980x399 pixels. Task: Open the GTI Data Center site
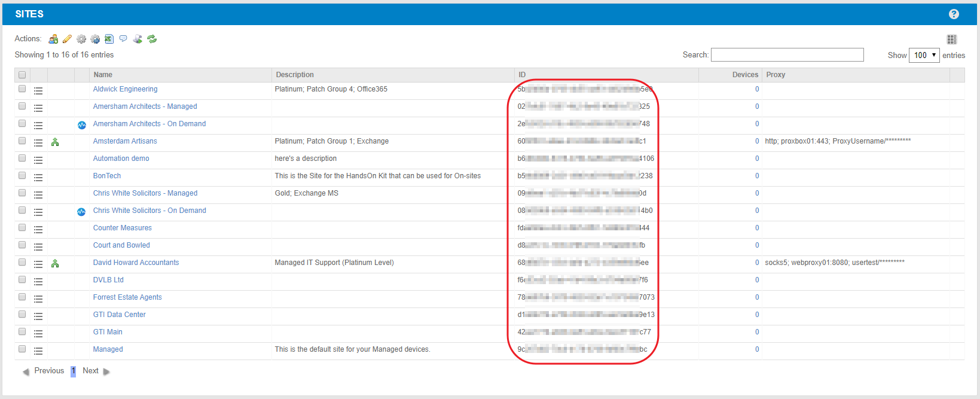119,315
